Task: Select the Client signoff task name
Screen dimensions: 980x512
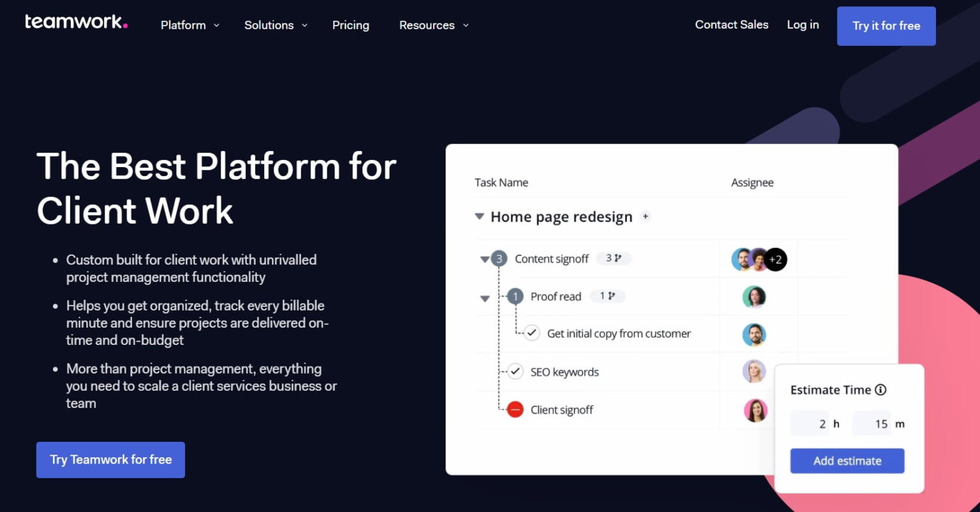Action: pos(562,410)
